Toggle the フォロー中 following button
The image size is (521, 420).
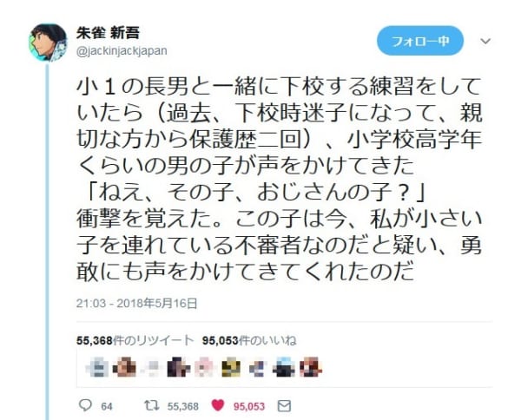tap(420, 41)
